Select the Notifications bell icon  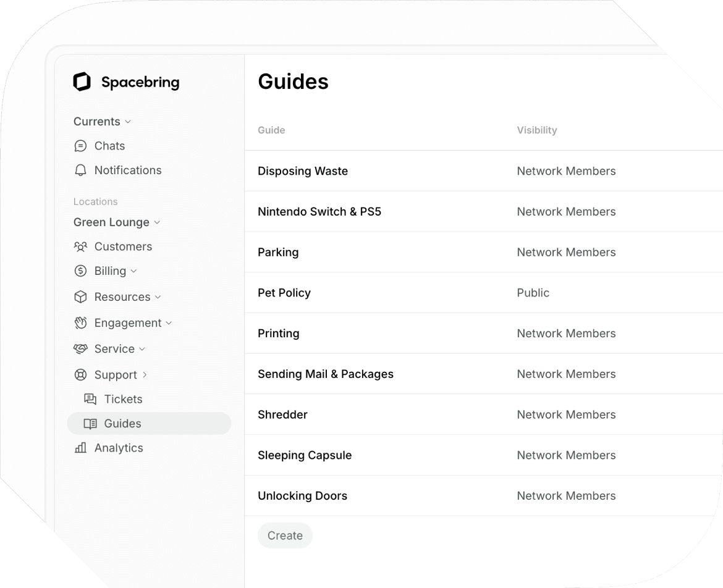click(x=80, y=170)
